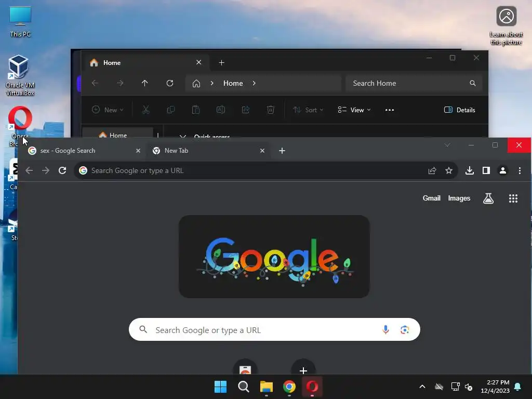Expand the chevron after Home breadcrumb
Viewport: 532px width, 399px height.
pyautogui.click(x=254, y=83)
